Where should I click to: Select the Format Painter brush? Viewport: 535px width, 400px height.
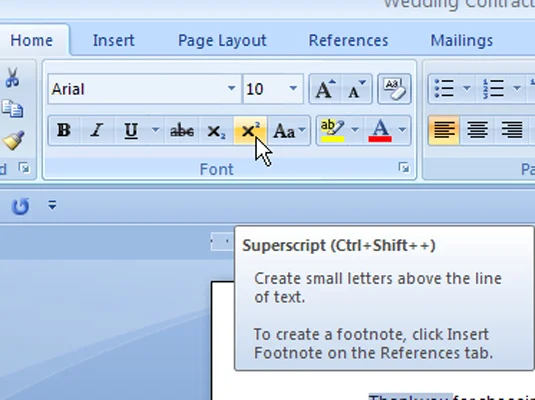tap(13, 140)
